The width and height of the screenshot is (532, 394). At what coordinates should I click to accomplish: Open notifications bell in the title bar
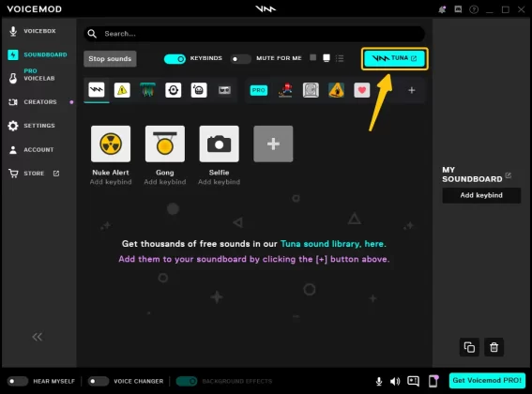point(442,9)
